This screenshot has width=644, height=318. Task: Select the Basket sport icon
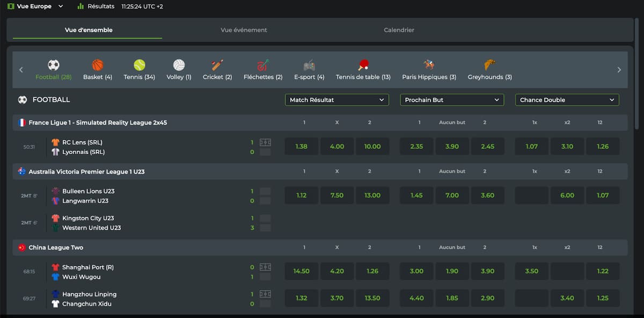pyautogui.click(x=98, y=65)
